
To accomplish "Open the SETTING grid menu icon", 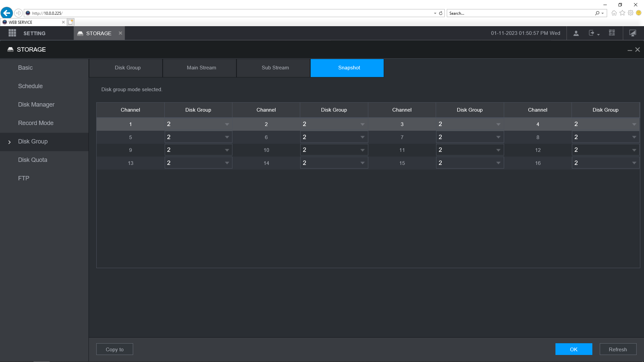I will (12, 33).
